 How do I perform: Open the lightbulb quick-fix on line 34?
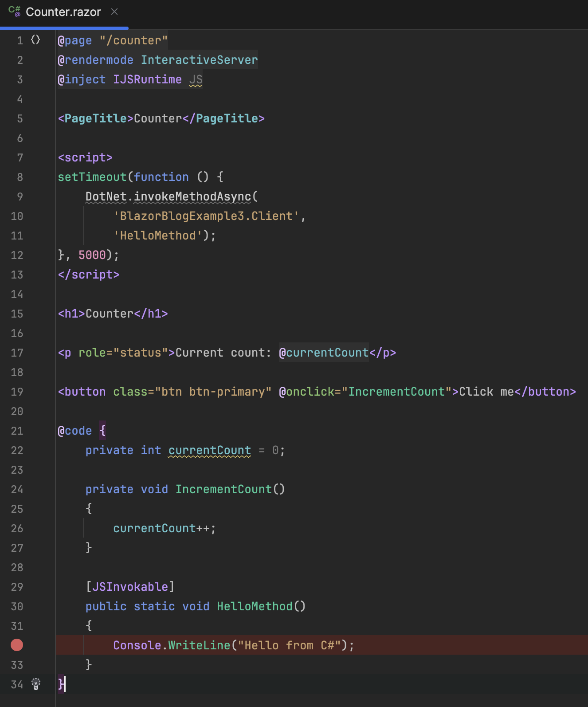click(x=36, y=684)
